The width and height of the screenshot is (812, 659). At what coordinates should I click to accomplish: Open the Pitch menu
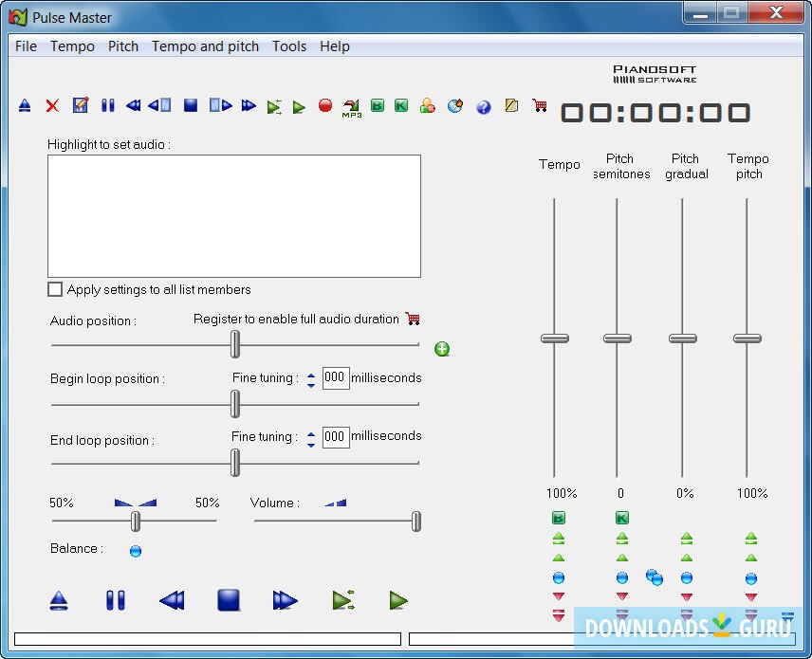(122, 46)
